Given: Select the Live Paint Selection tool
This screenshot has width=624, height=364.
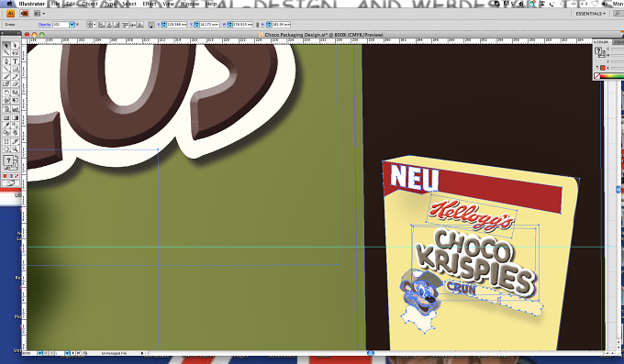Looking at the screenshot, I should 15,132.
